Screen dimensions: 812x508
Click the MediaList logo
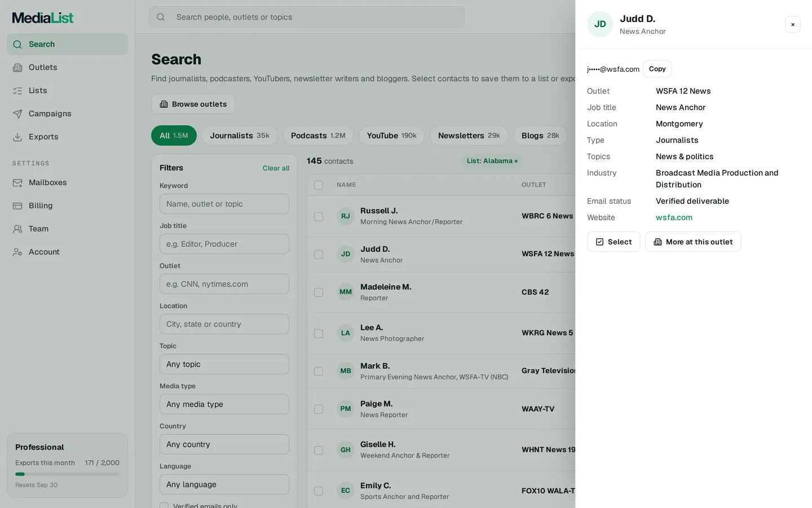pos(43,18)
